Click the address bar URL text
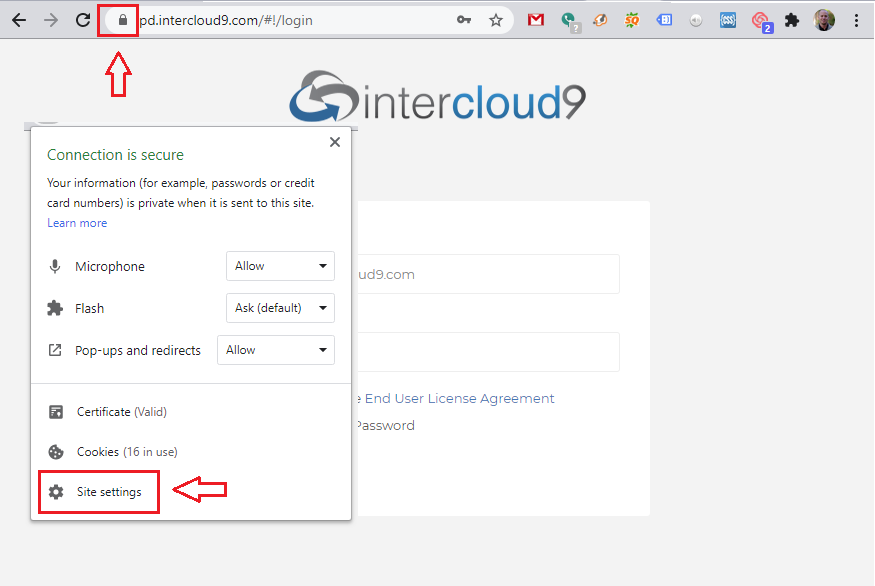Screen dimensions: 875x586 225,21
